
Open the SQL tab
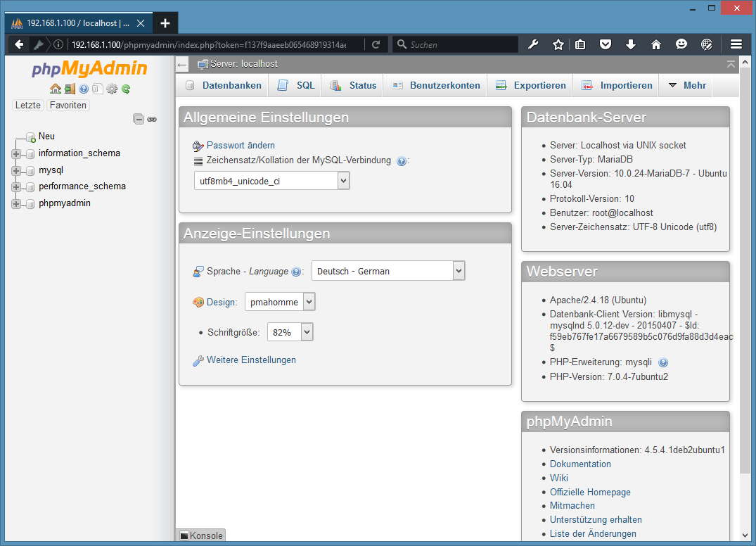coord(296,85)
